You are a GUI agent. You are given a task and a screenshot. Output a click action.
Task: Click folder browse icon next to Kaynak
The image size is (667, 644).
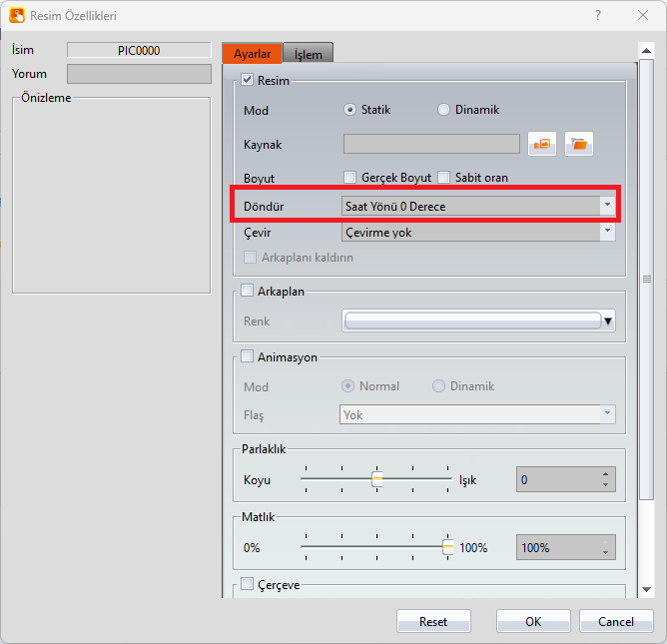(578, 145)
